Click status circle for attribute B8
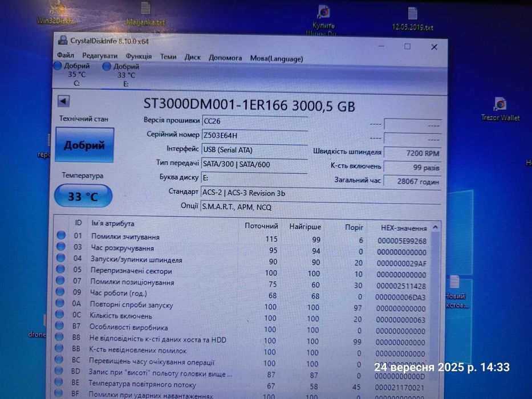The image size is (532, 399). 59,336
